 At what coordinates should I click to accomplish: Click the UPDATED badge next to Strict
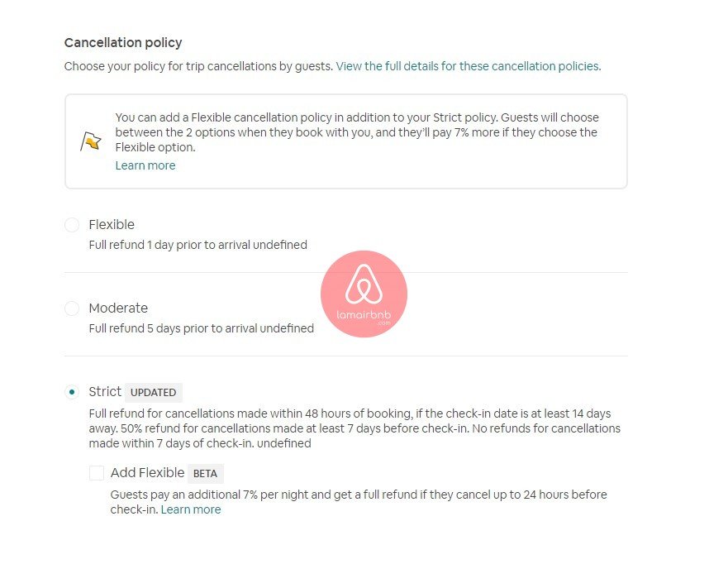point(154,393)
